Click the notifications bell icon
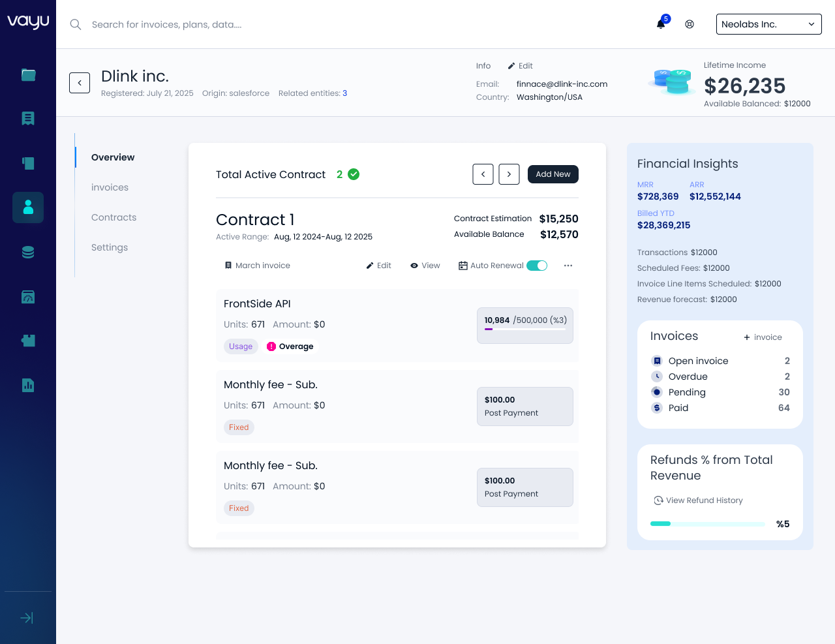The width and height of the screenshot is (835, 644). tap(661, 24)
